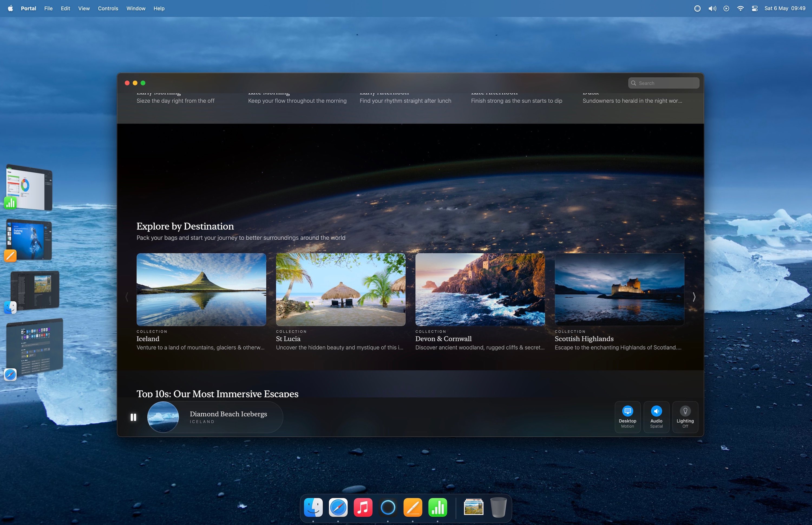This screenshot has width=812, height=525.
Task: Open the Window menu in menu bar
Action: [136, 8]
